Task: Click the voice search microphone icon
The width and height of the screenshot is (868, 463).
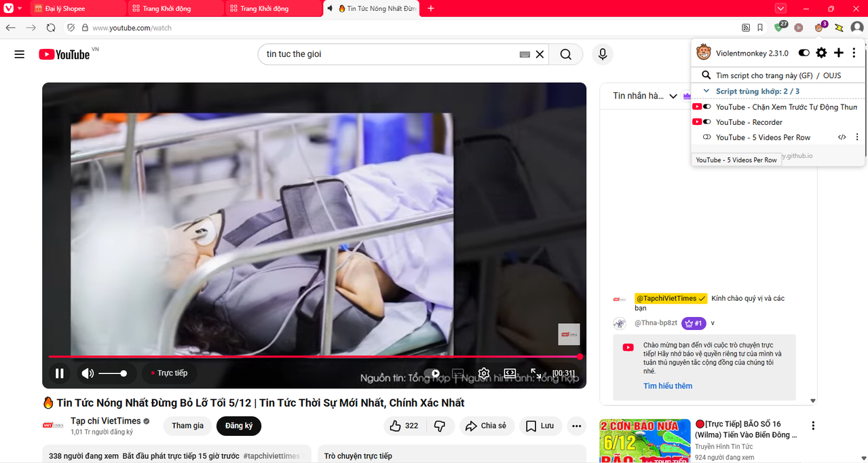Action: coord(602,54)
